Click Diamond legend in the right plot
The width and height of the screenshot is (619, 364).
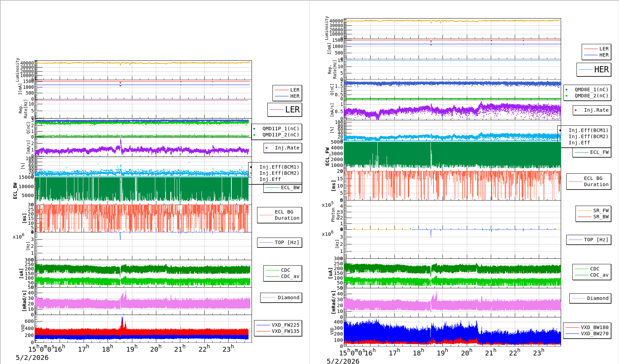[x=590, y=298]
